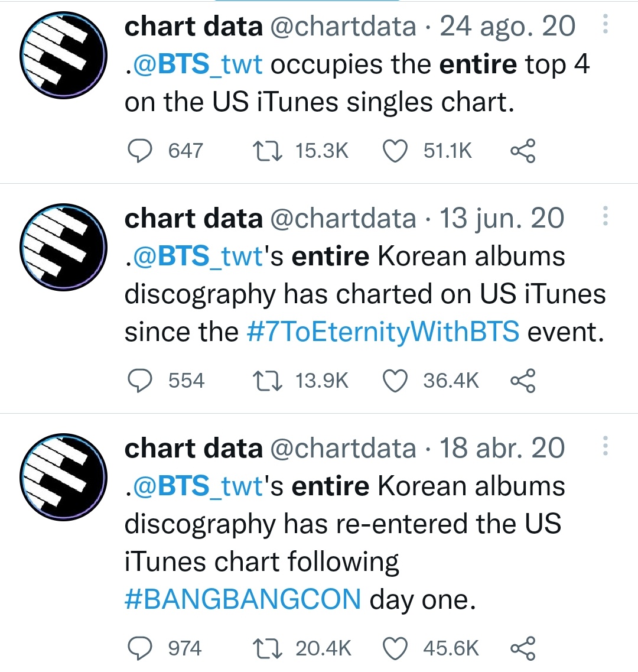
Task: Open the #BANGBANGCON hashtag
Action: click(243, 599)
